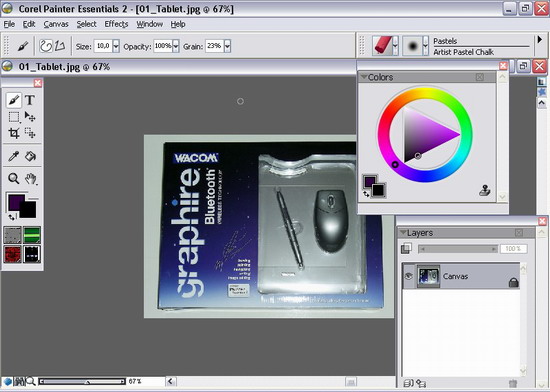Open the Opacity value dropdown

click(x=176, y=46)
